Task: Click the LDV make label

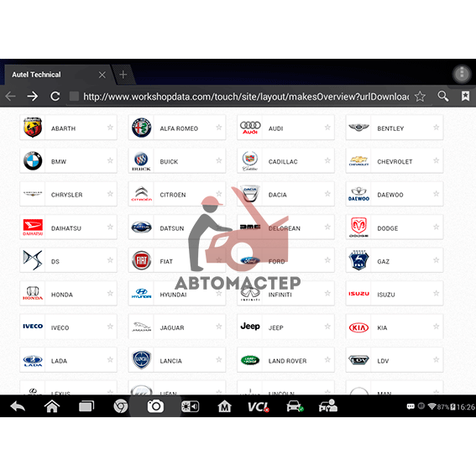Action: pyautogui.click(x=383, y=361)
